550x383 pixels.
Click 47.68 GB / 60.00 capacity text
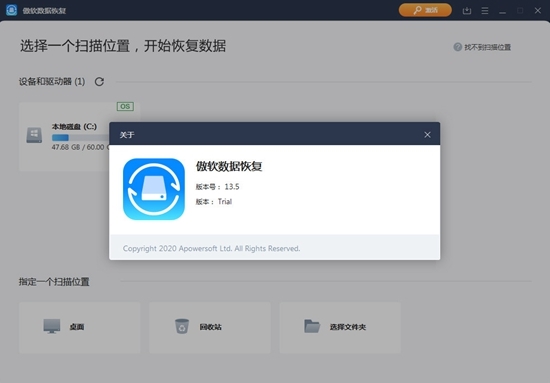pyautogui.click(x=80, y=147)
